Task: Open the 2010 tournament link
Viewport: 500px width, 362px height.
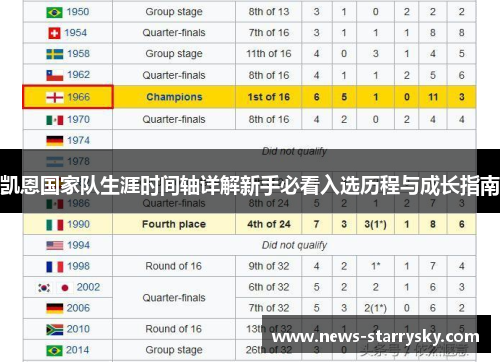Action: [78, 329]
